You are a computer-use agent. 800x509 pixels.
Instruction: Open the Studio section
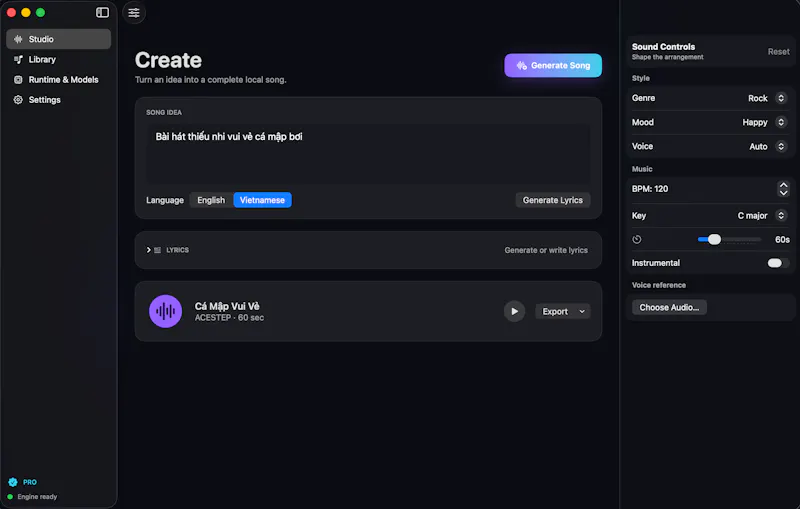[59, 39]
